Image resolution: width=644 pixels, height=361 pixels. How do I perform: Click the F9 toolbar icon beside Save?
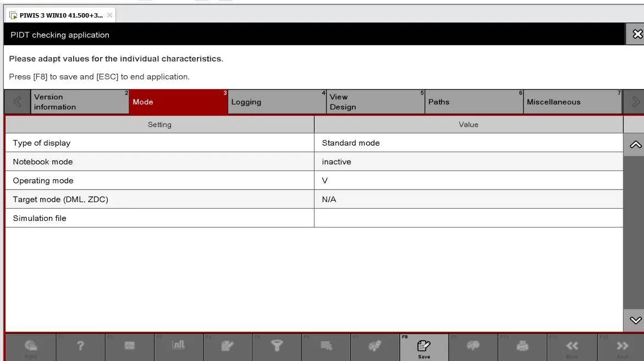pyautogui.click(x=473, y=347)
